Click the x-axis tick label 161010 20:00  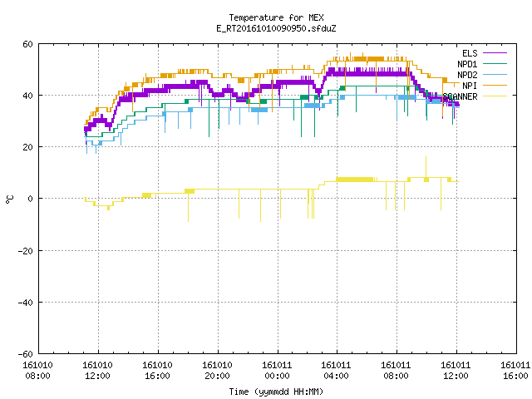(217, 371)
